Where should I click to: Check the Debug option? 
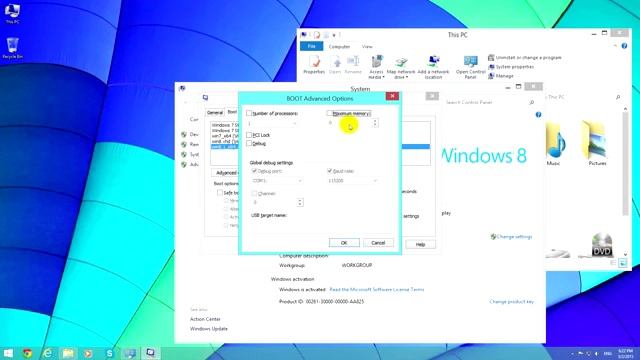[x=249, y=143]
